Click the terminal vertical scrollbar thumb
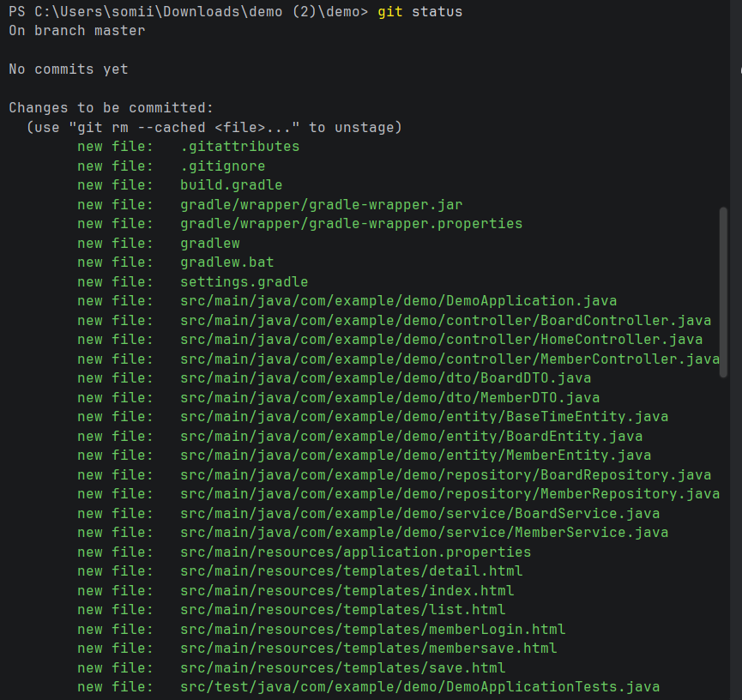Image resolution: width=742 pixels, height=700 pixels. coord(722,292)
